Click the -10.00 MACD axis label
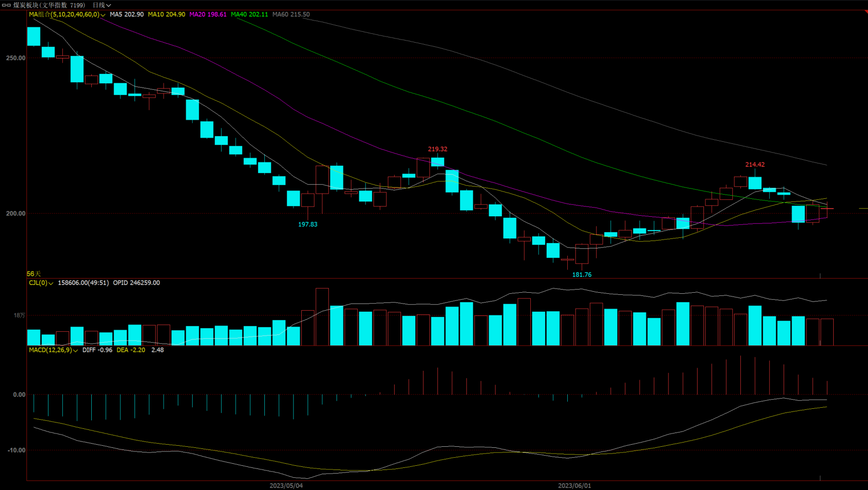The width and height of the screenshot is (868, 490). [x=16, y=450]
